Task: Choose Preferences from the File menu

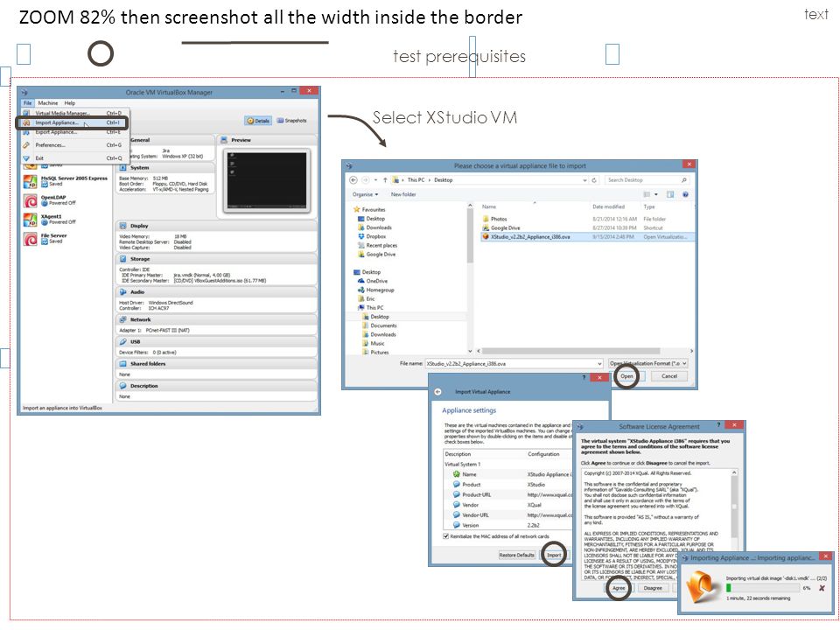Action: pyautogui.click(x=51, y=145)
